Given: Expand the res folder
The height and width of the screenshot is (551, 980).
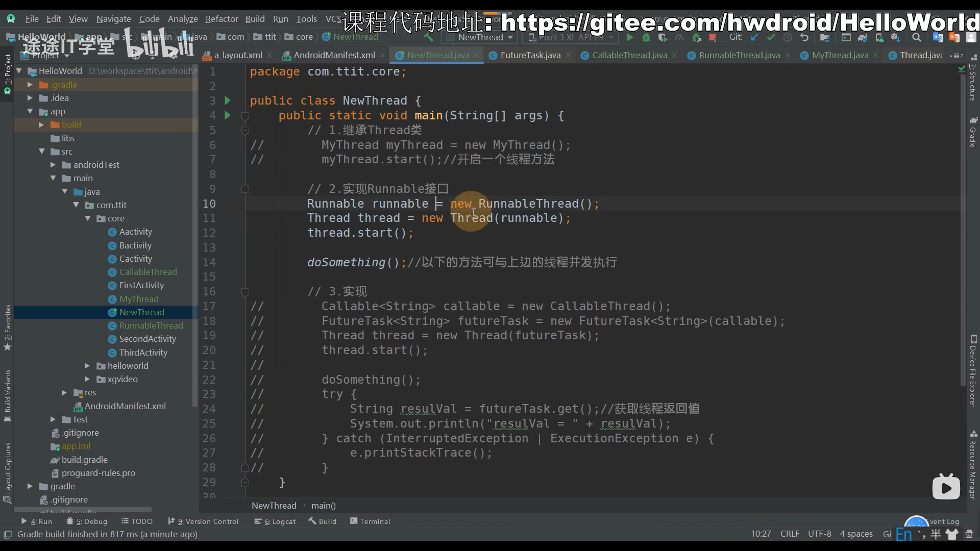Looking at the screenshot, I should click(x=64, y=392).
